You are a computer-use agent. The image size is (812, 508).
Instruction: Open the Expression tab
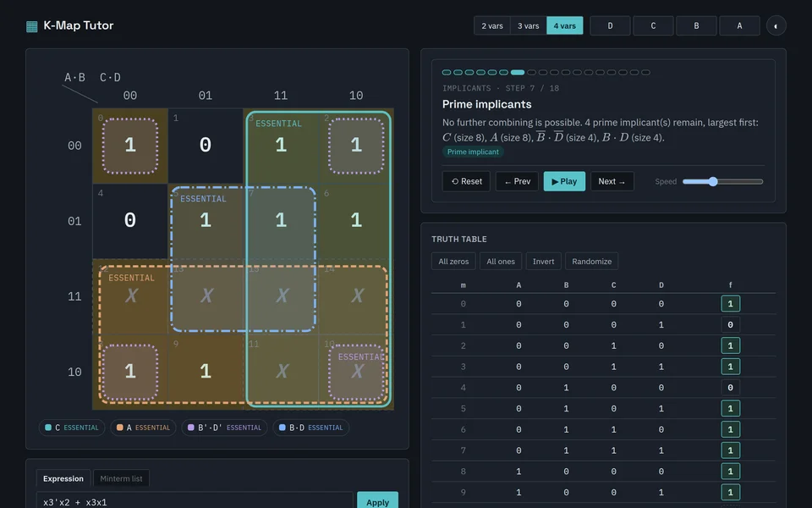63,478
